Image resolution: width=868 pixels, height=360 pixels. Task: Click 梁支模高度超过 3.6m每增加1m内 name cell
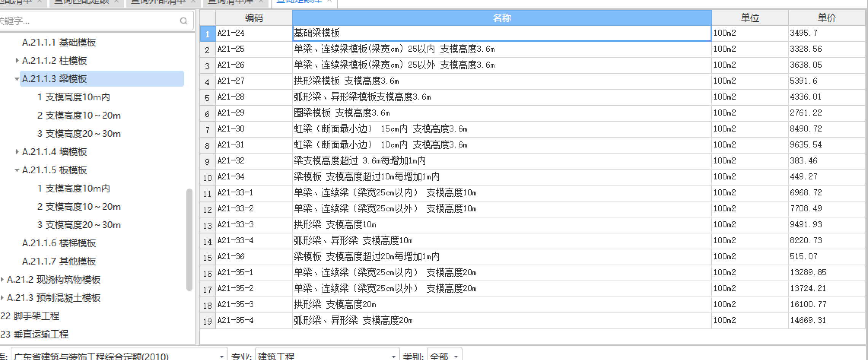click(502, 161)
